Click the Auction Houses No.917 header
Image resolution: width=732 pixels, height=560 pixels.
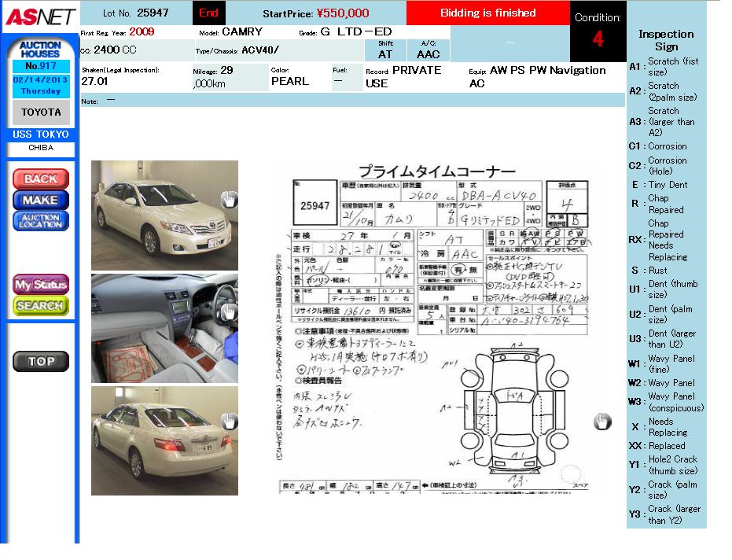[40, 56]
